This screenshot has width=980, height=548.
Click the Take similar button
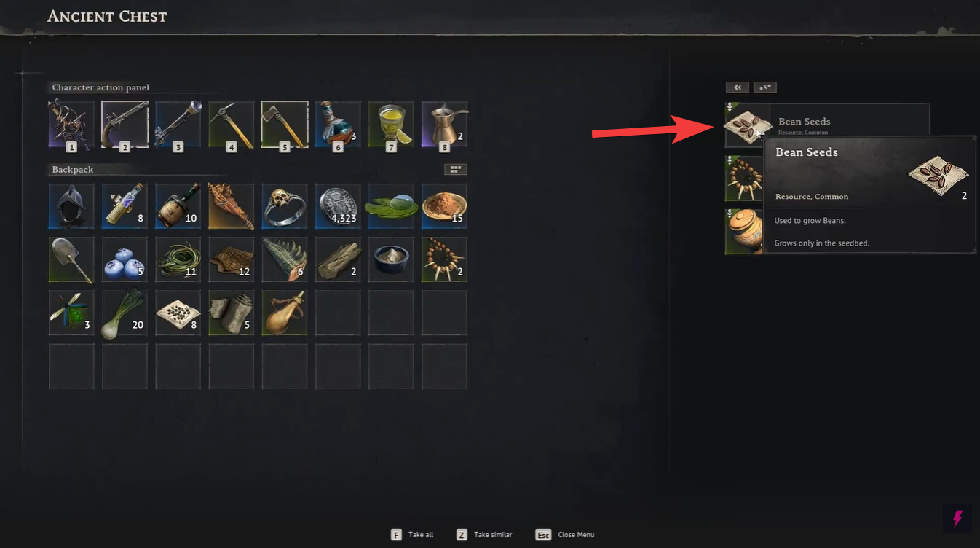[x=484, y=534]
